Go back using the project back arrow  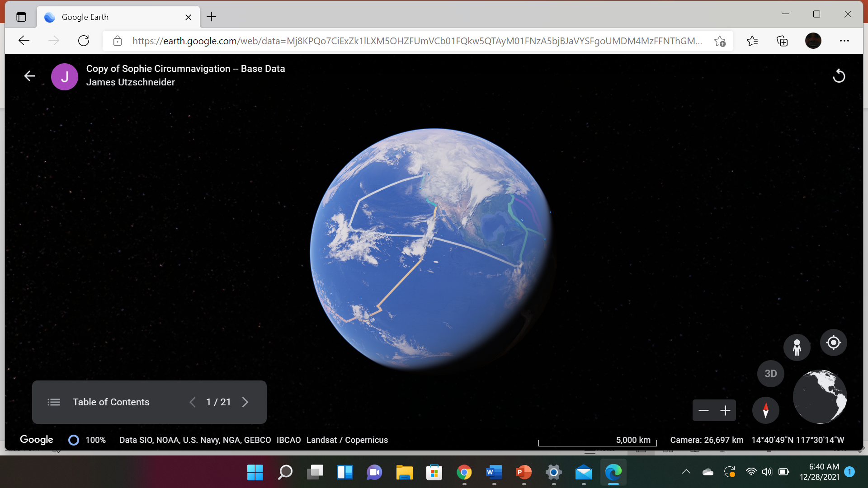point(29,76)
